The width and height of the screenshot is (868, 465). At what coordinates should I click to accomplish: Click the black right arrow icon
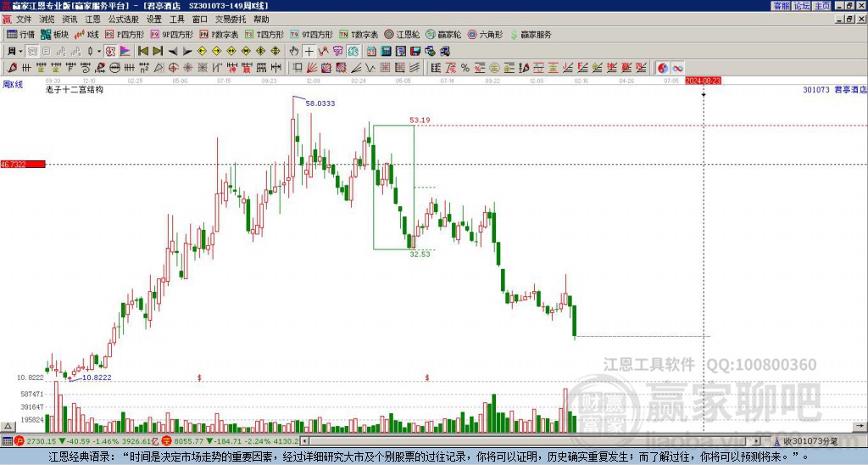pyautogui.click(x=187, y=52)
